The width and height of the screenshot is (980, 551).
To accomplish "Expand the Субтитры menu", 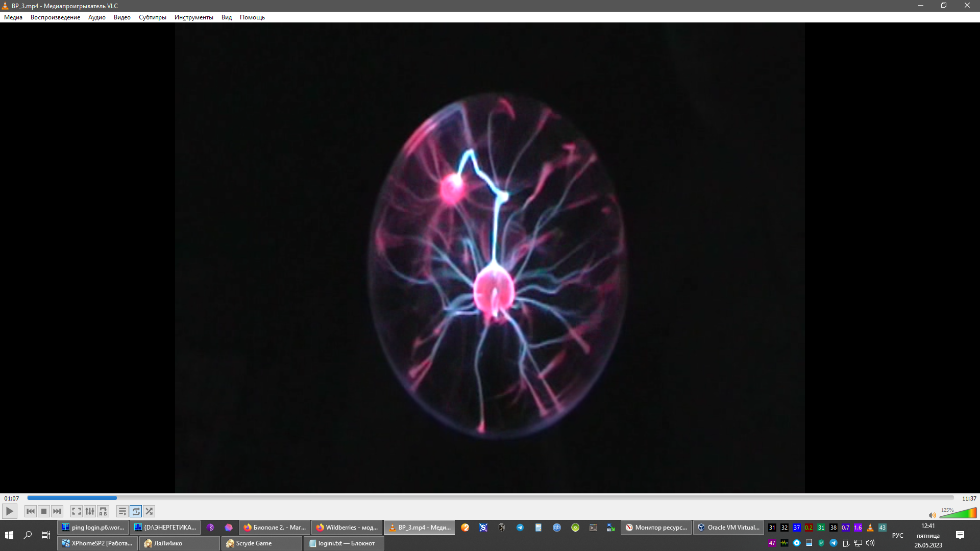I will 152,17.
